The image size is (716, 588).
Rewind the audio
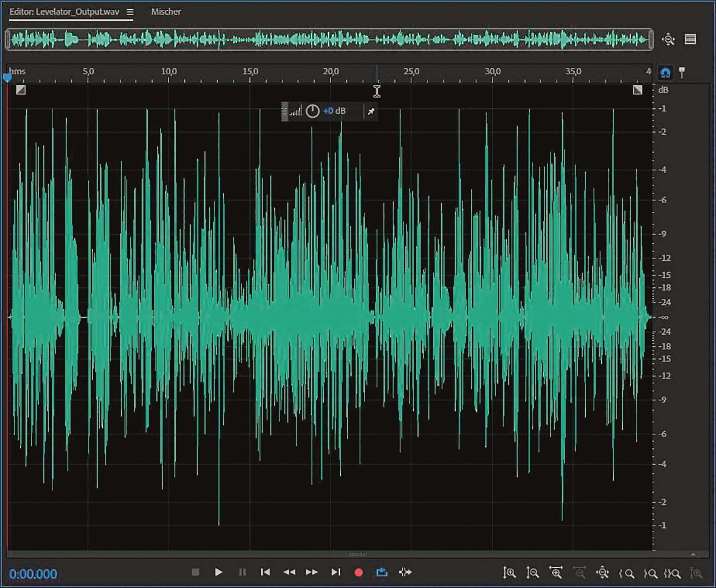point(289,572)
